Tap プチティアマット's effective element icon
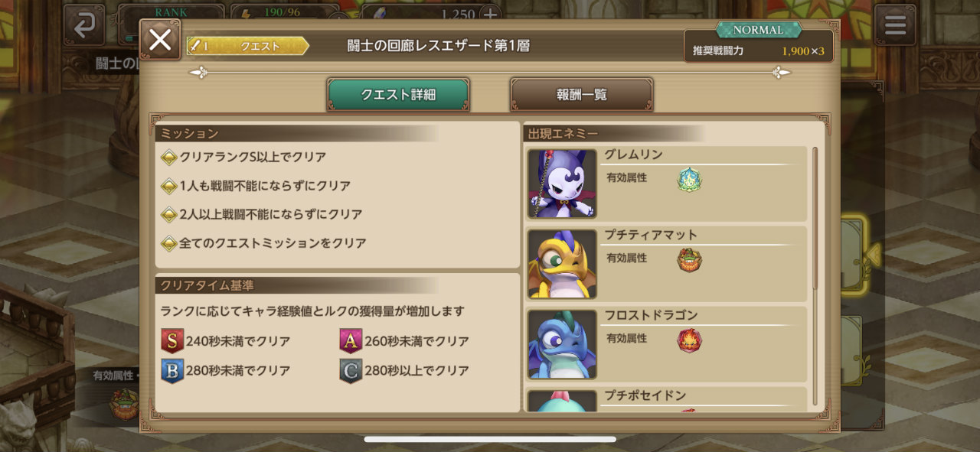The width and height of the screenshot is (980, 452). point(689,260)
